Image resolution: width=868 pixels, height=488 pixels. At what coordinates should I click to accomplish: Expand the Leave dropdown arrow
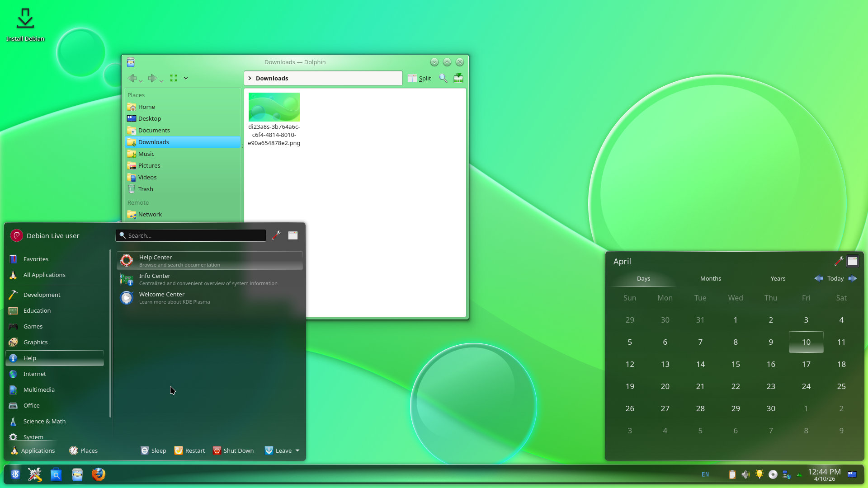(297, 450)
